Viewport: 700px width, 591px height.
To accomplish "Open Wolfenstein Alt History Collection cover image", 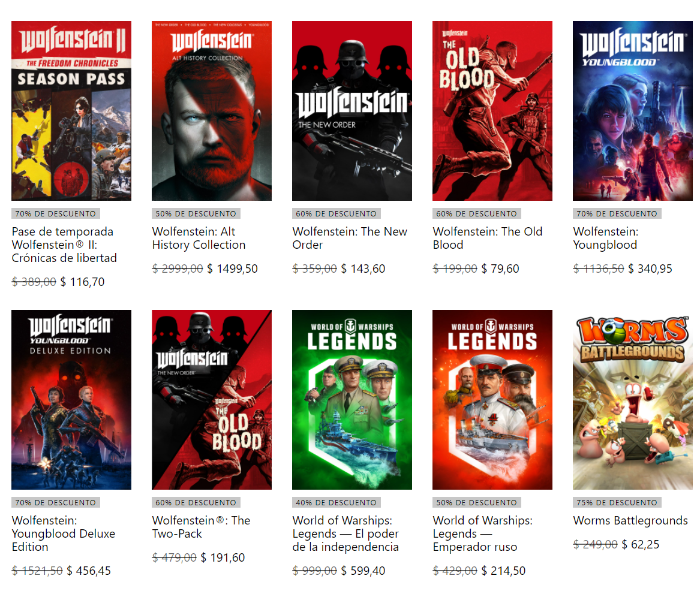I will (x=212, y=111).
